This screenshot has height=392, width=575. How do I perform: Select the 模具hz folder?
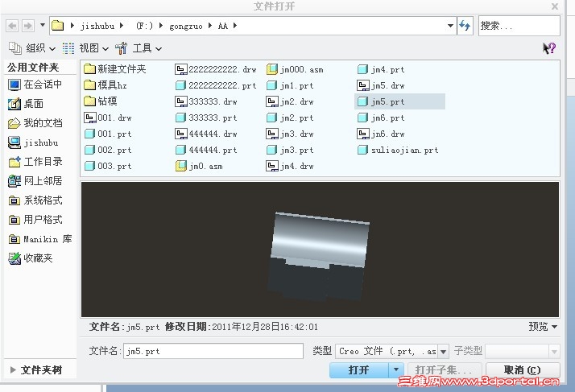click(105, 85)
